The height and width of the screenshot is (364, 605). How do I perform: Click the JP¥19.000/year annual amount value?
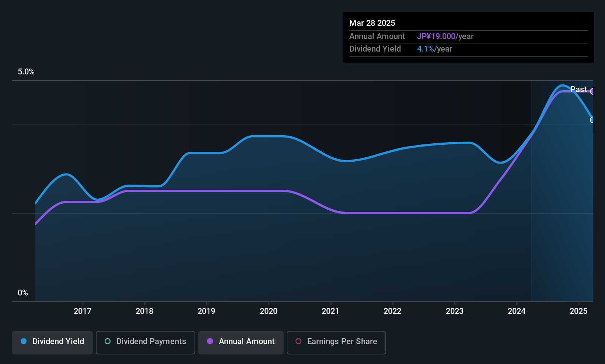[x=445, y=36]
